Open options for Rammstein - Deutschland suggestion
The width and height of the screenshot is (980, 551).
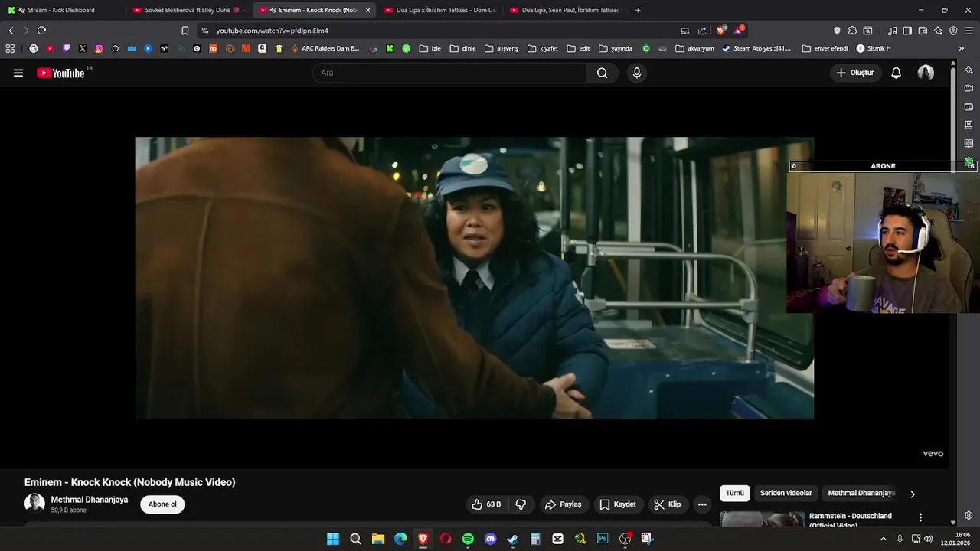(x=920, y=517)
